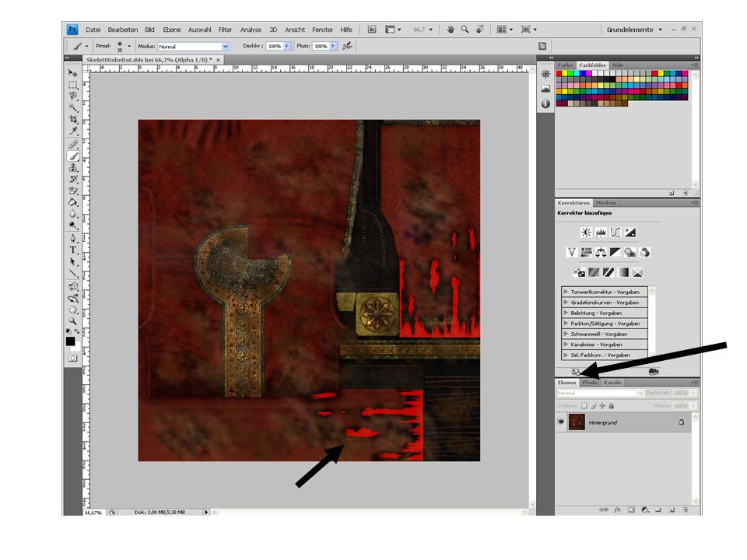Image resolution: width=747 pixels, height=560 pixels.
Task: Expand Belichtung - Vorgaben
Action: [566, 313]
